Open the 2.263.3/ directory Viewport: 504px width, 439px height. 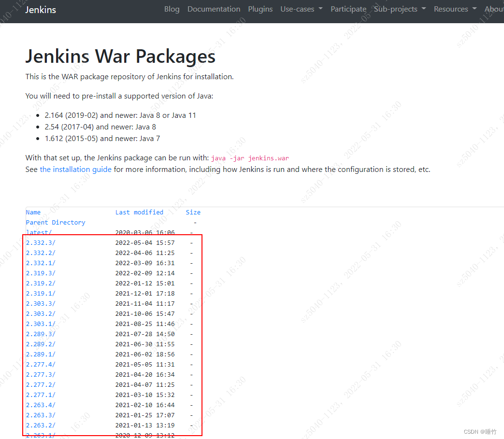click(x=41, y=415)
